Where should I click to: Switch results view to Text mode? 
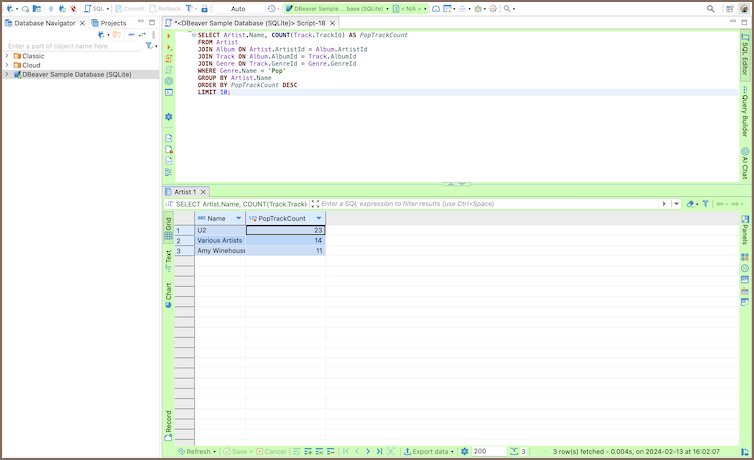[x=168, y=258]
